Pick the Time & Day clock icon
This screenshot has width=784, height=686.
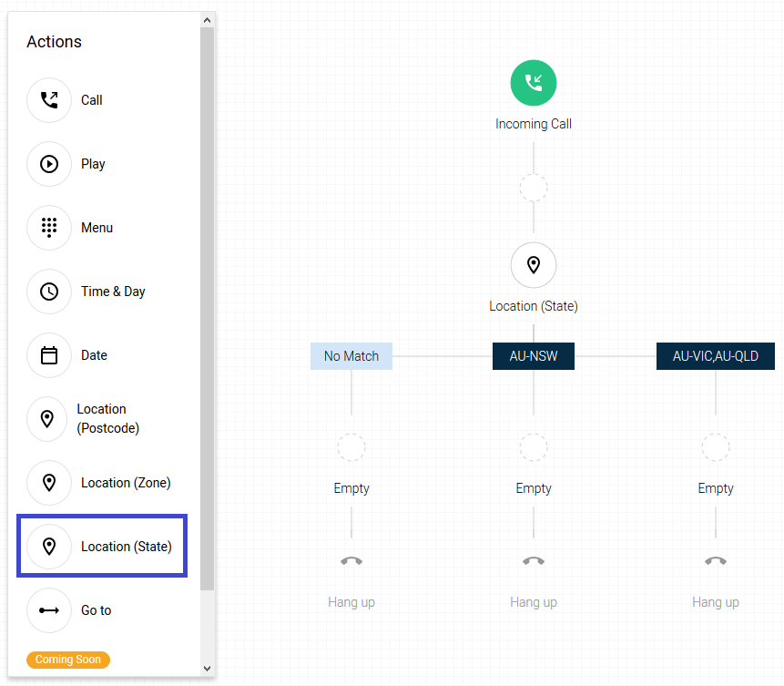(x=49, y=292)
